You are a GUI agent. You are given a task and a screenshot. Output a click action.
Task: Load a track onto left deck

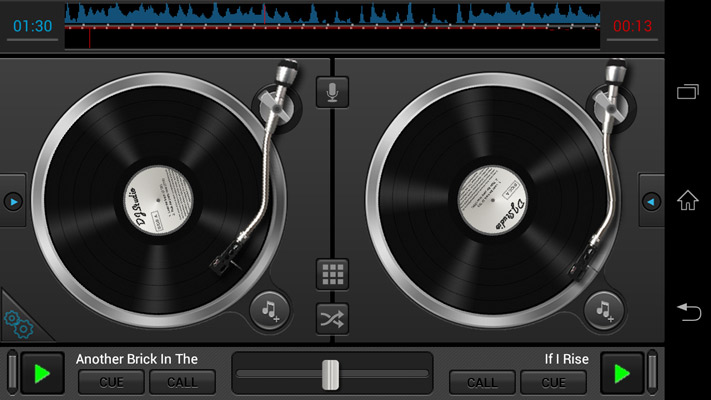click(x=268, y=311)
